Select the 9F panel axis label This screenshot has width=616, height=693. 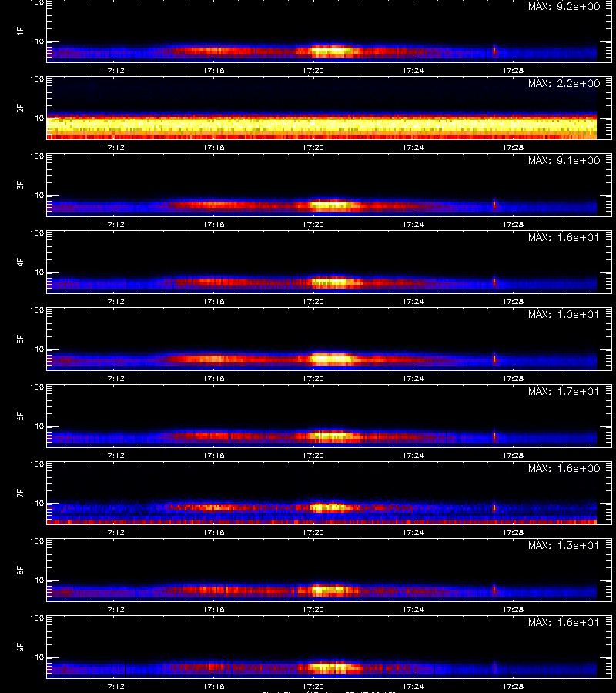[20, 647]
